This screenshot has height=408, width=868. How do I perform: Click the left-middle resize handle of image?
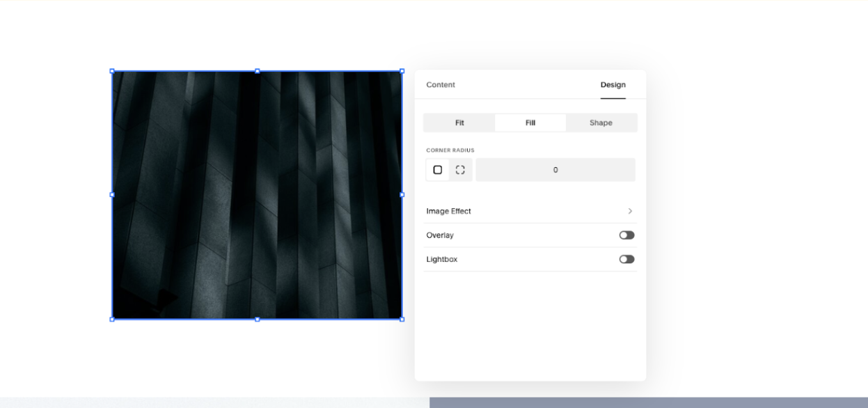click(112, 195)
